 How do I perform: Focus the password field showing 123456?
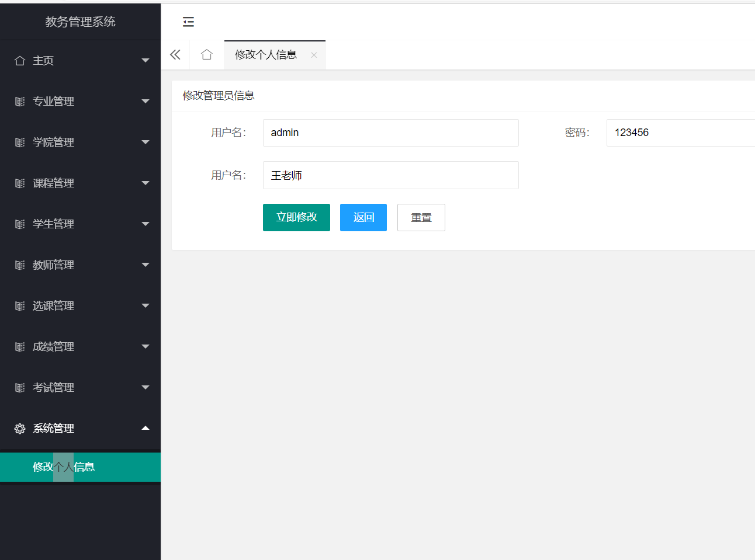point(681,133)
